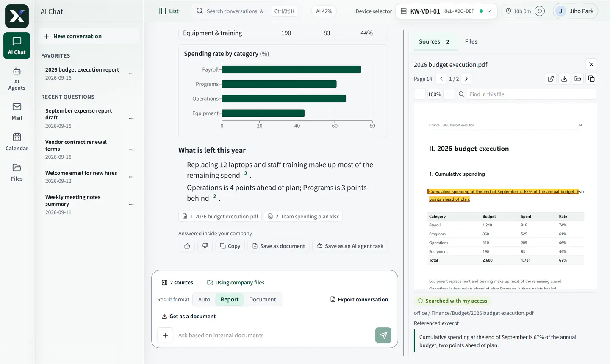Open PDF in new window icon
Image resolution: width=610 pixels, height=364 pixels.
pos(551,79)
